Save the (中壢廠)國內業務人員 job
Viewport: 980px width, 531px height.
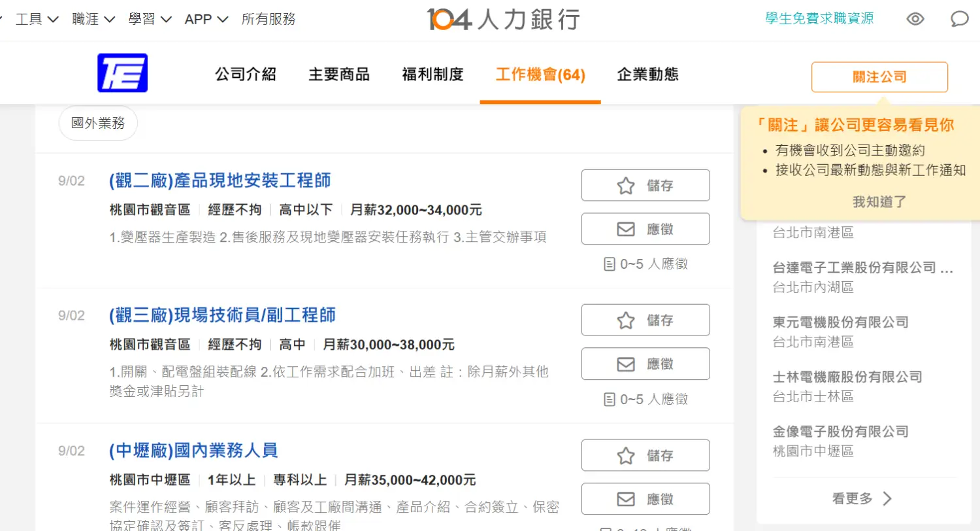click(645, 455)
